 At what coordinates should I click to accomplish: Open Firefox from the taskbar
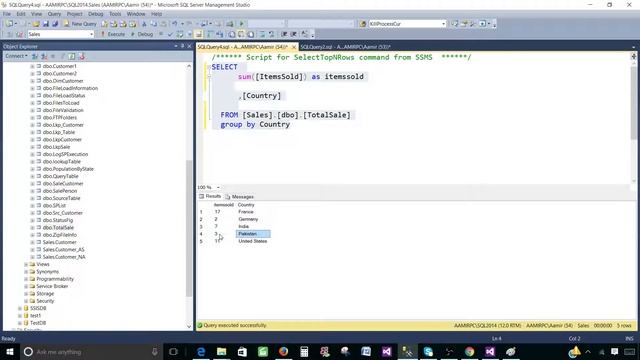click(284, 352)
